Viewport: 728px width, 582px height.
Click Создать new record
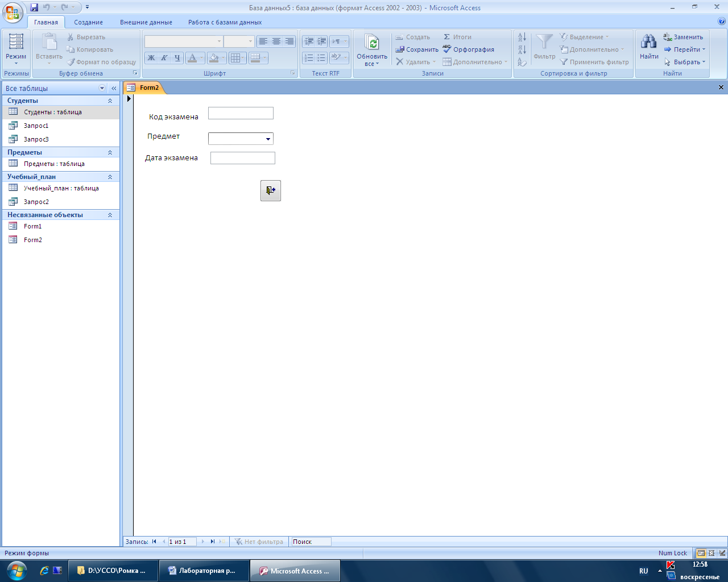pyautogui.click(x=413, y=37)
